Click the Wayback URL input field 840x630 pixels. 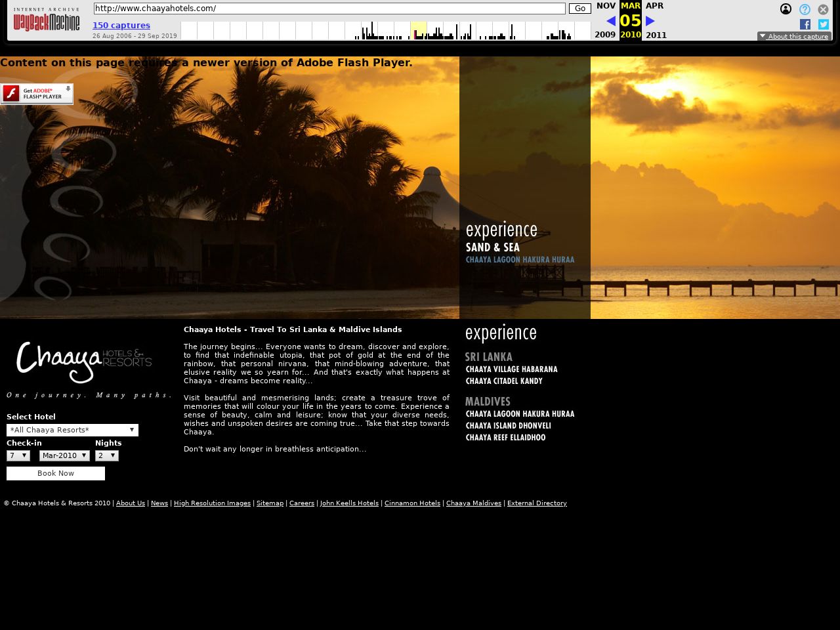coord(329,9)
